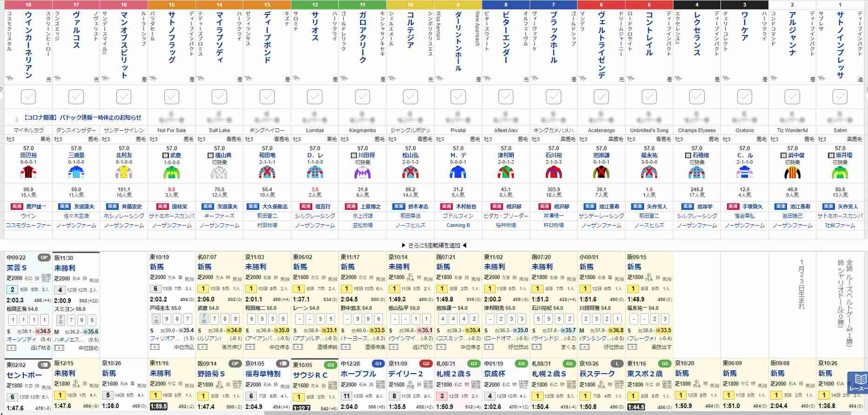Click the purple silks icon under jockey 川田将

(363, 173)
